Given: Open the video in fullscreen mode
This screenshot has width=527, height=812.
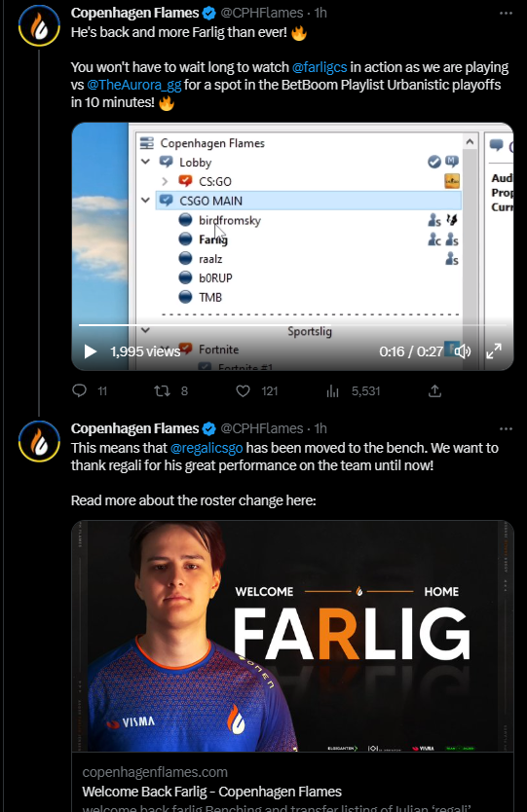Looking at the screenshot, I should 494,351.
